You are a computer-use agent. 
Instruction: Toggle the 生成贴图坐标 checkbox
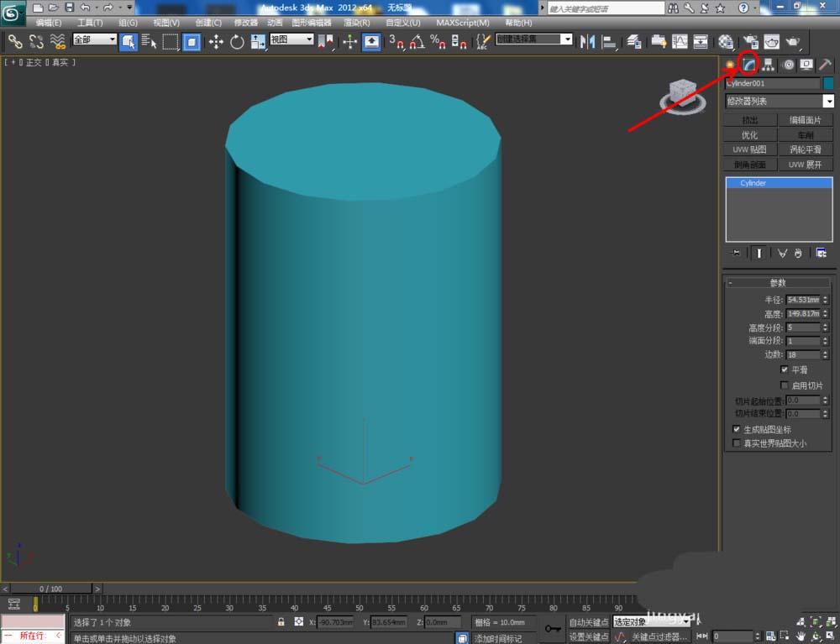coord(737,430)
